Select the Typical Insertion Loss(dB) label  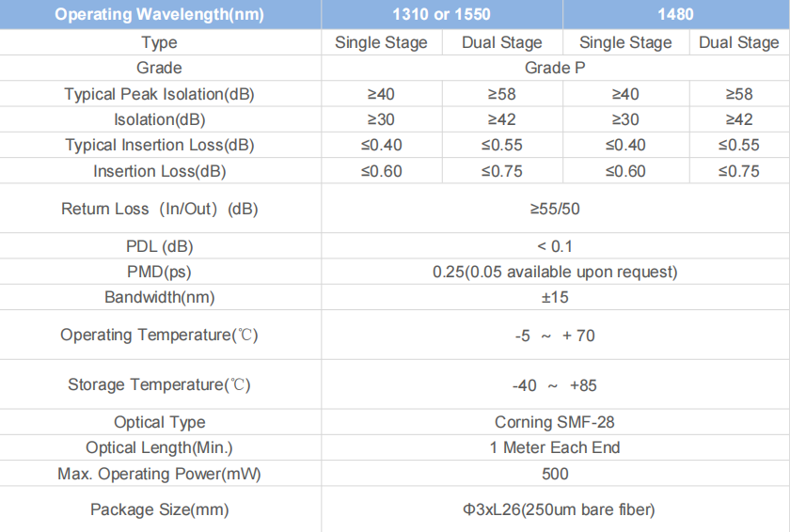click(159, 146)
